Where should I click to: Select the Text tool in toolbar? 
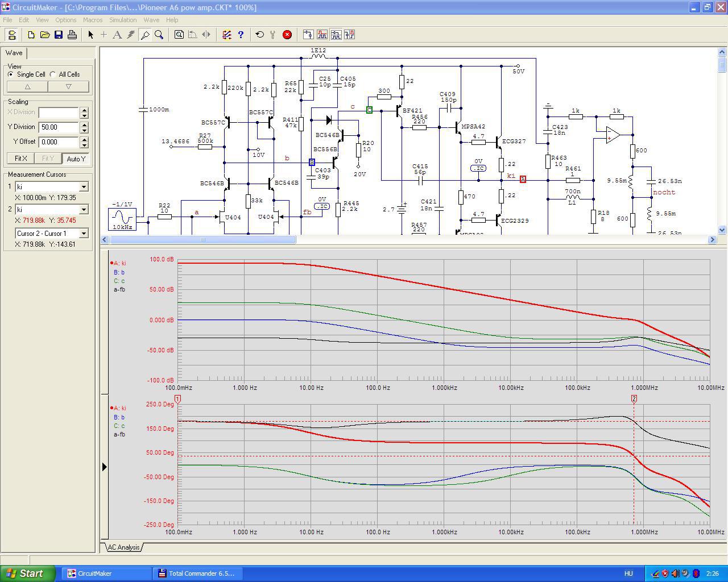click(117, 35)
